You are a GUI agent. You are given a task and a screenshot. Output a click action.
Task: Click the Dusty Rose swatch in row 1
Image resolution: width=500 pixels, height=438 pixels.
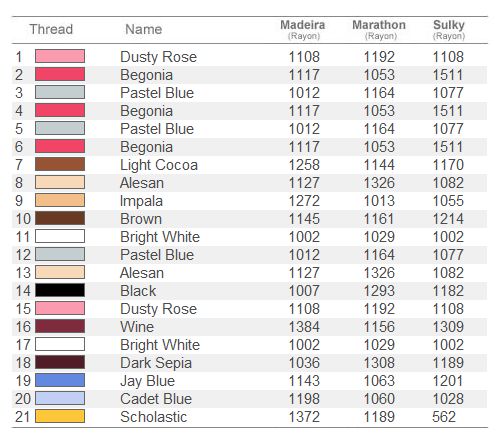(60, 56)
